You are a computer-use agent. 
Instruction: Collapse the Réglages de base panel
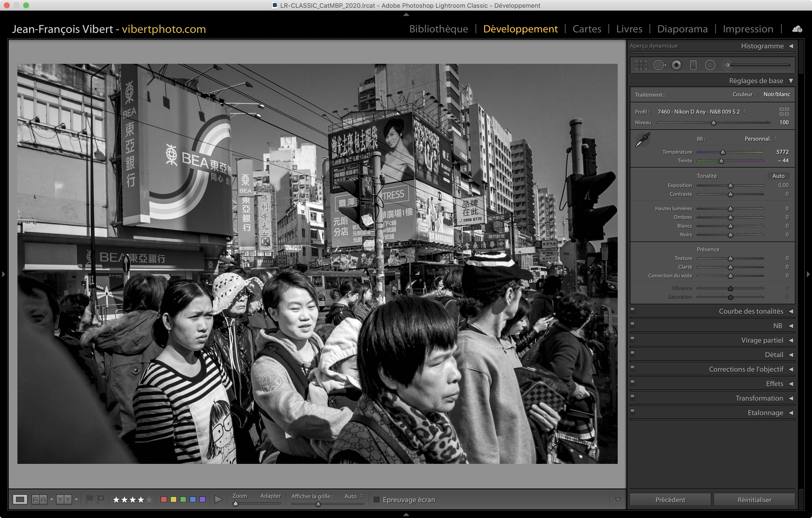click(x=791, y=81)
